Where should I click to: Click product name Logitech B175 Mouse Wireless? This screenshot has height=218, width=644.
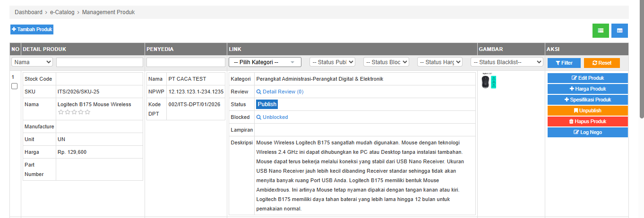[94, 104]
